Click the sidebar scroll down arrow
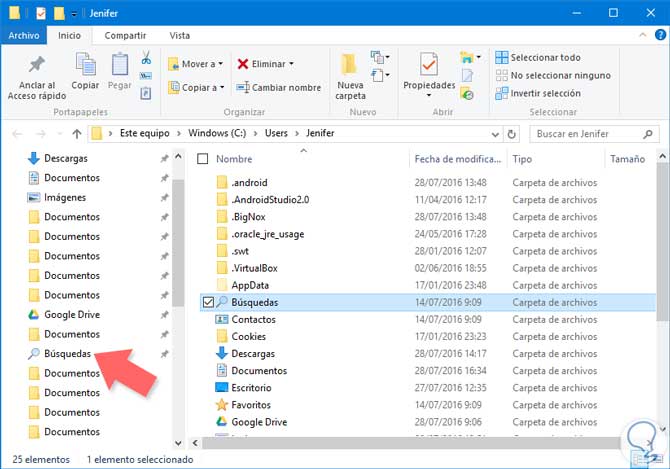Screen dimensions: 670x469 coord(178,443)
